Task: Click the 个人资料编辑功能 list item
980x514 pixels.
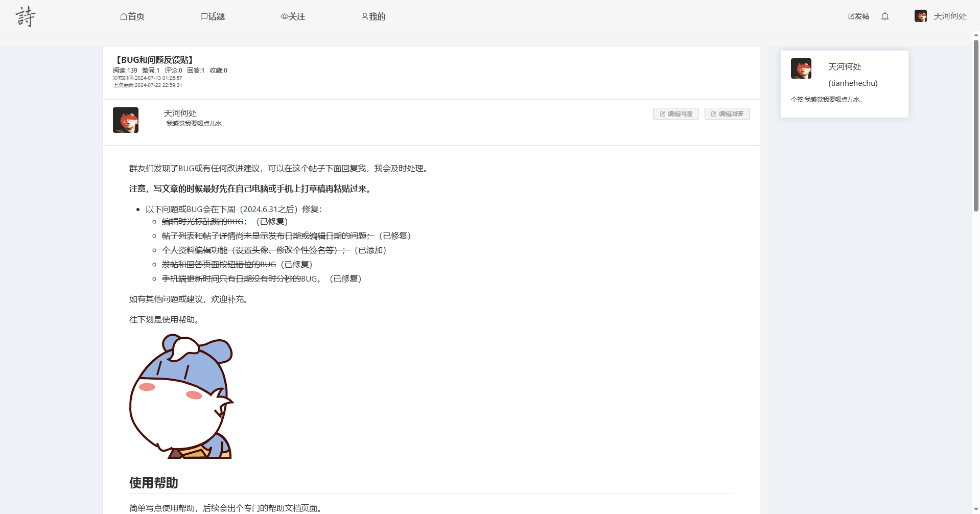Action: click(x=274, y=250)
